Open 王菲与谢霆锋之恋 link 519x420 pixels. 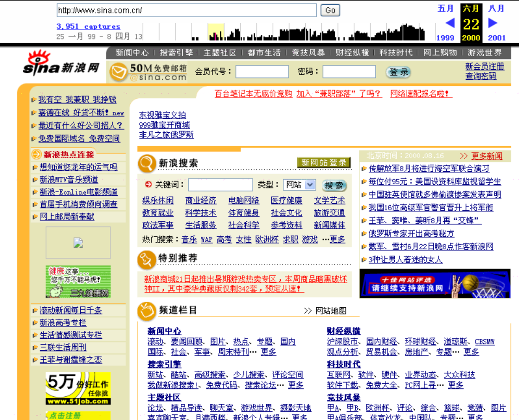coord(71,360)
